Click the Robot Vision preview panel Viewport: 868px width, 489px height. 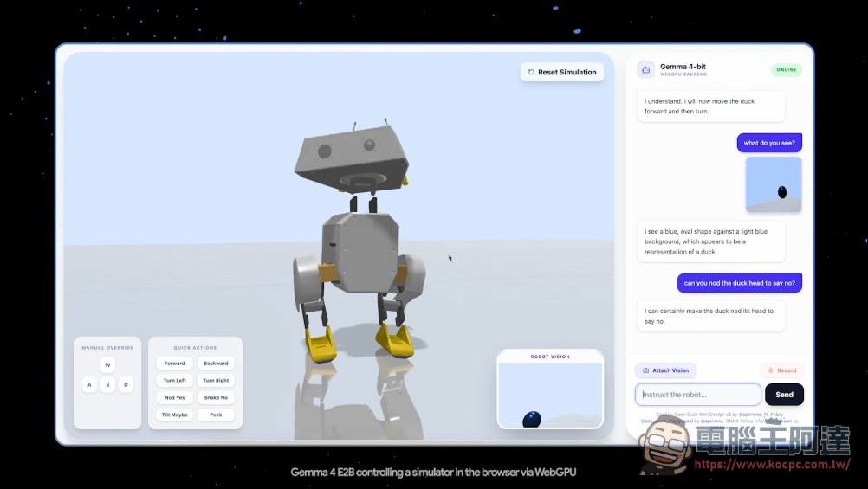[550, 389]
